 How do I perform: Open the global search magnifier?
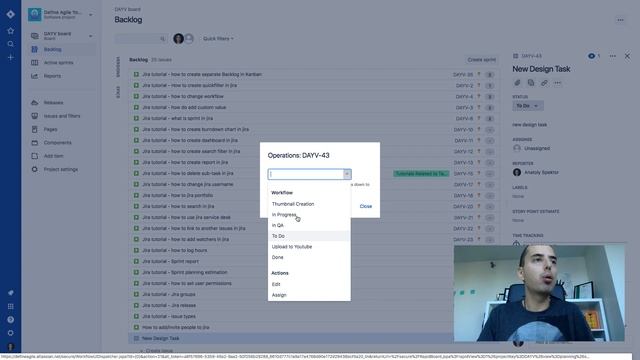(x=11, y=44)
